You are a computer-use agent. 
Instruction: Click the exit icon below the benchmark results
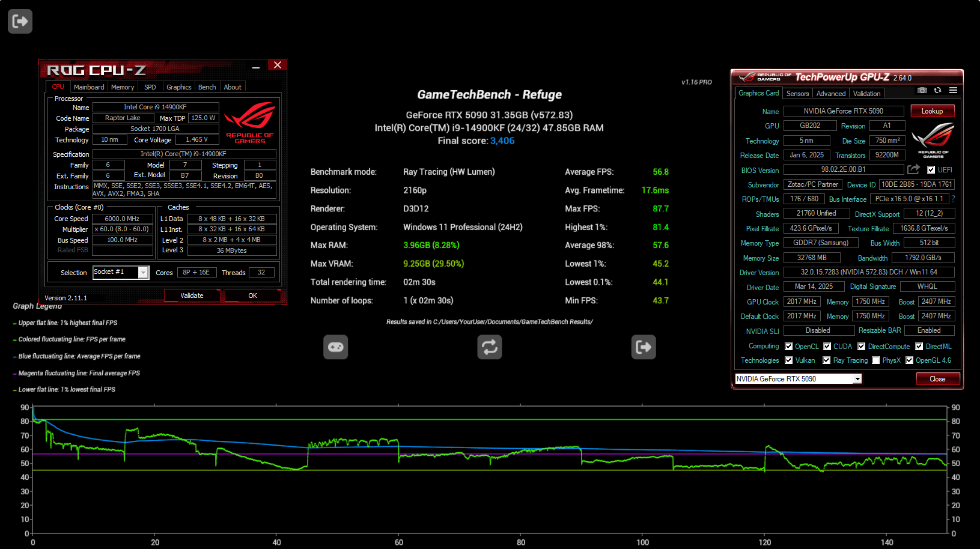click(644, 347)
